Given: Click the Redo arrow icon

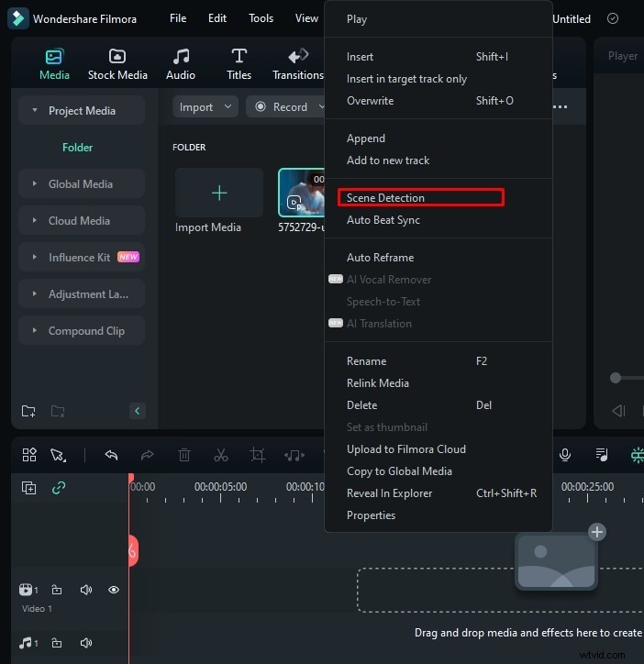Looking at the screenshot, I should coord(147,455).
